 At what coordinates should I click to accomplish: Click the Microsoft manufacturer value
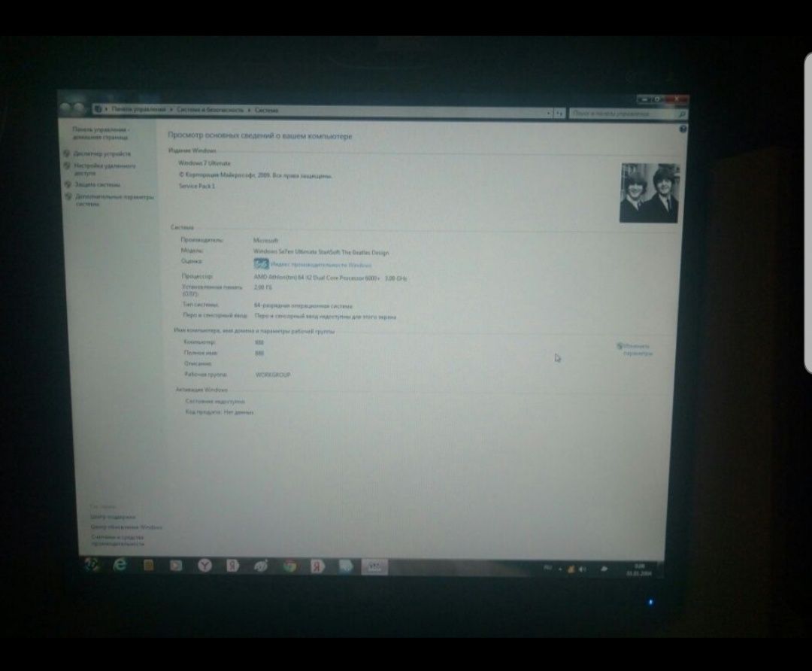(265, 241)
